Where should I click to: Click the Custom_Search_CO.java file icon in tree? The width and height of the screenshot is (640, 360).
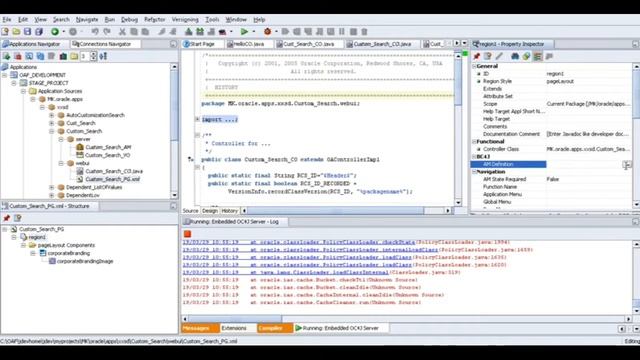80,171
